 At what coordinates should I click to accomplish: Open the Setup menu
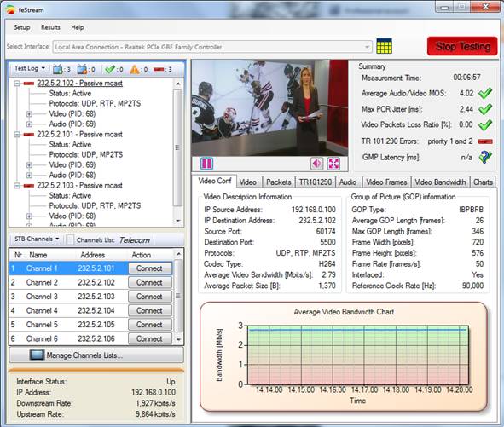(x=22, y=27)
